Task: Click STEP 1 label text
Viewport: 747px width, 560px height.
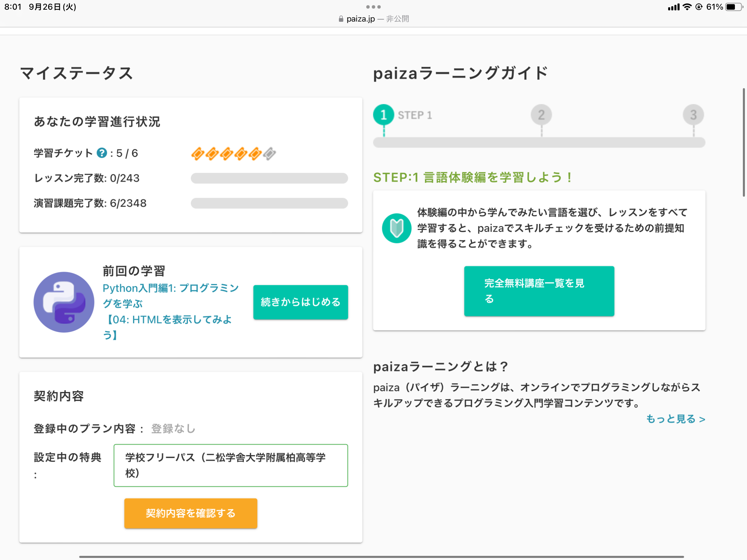Action: 415,115
